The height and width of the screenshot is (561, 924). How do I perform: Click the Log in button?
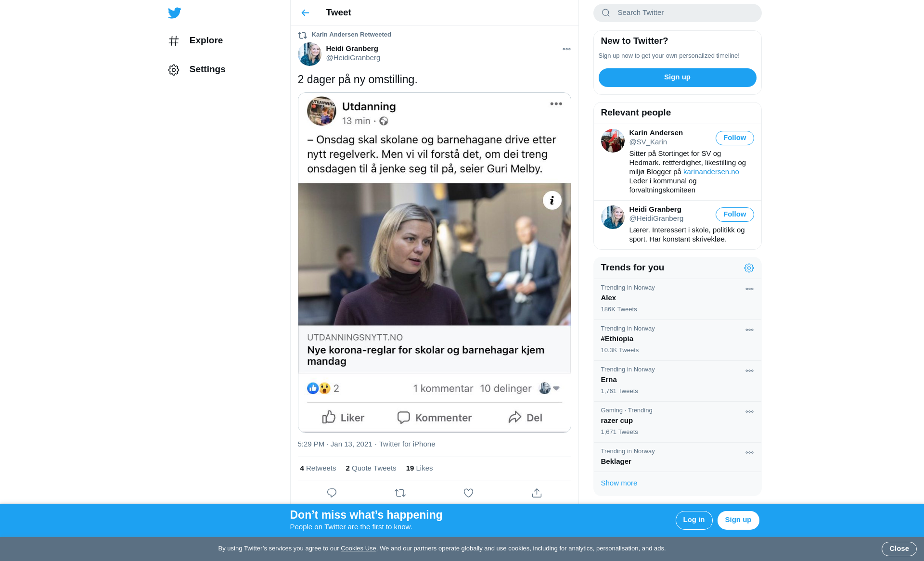click(x=693, y=520)
